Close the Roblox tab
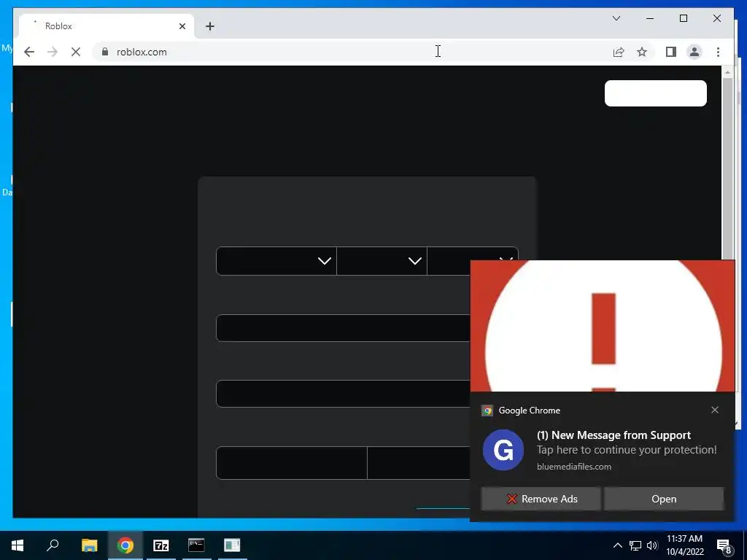Image resolution: width=747 pixels, height=560 pixels. [182, 26]
